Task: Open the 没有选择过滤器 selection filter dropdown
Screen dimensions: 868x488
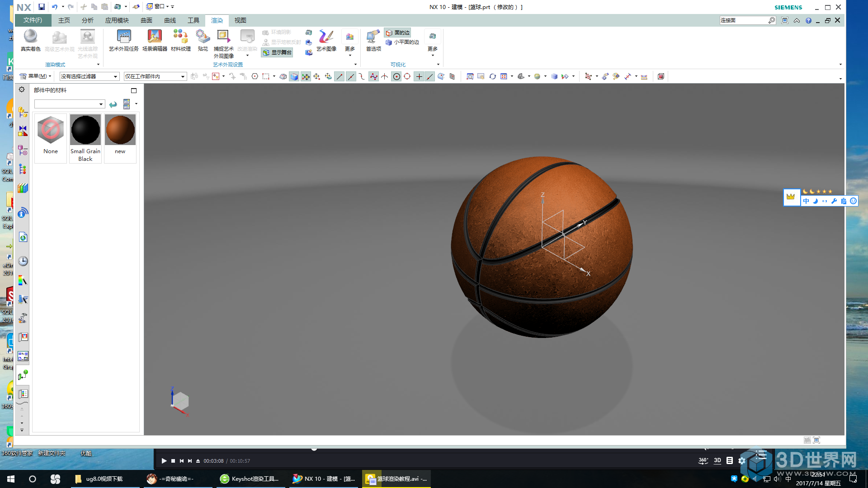Action: [89, 76]
